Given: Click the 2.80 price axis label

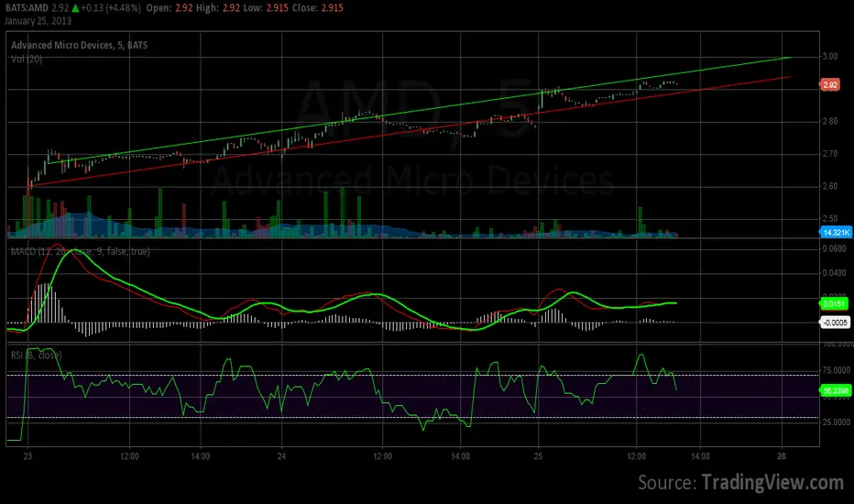Looking at the screenshot, I should (830, 122).
